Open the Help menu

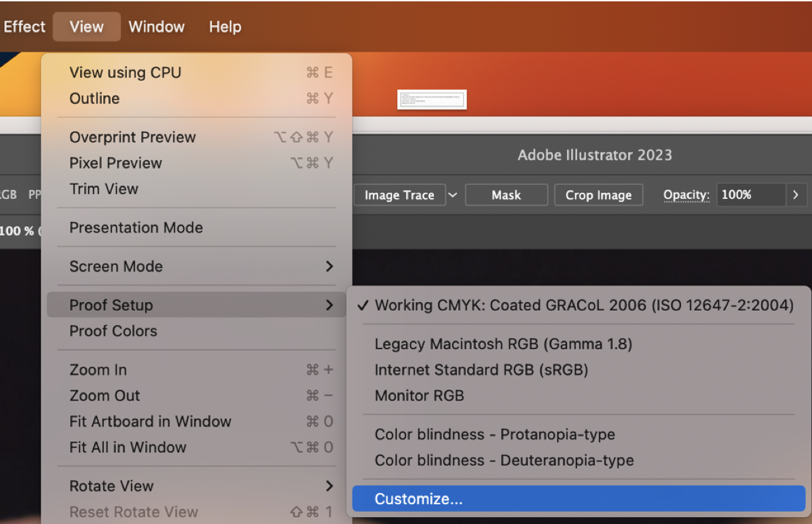coord(225,26)
